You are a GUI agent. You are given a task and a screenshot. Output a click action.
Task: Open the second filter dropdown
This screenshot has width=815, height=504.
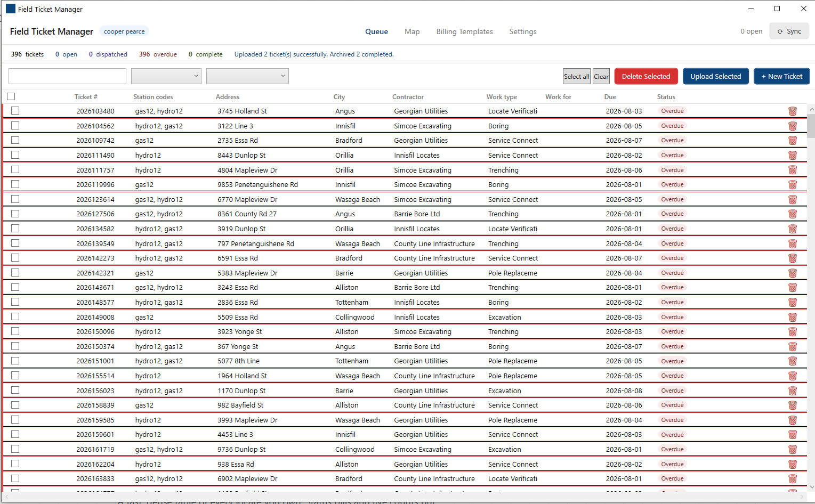[247, 76]
